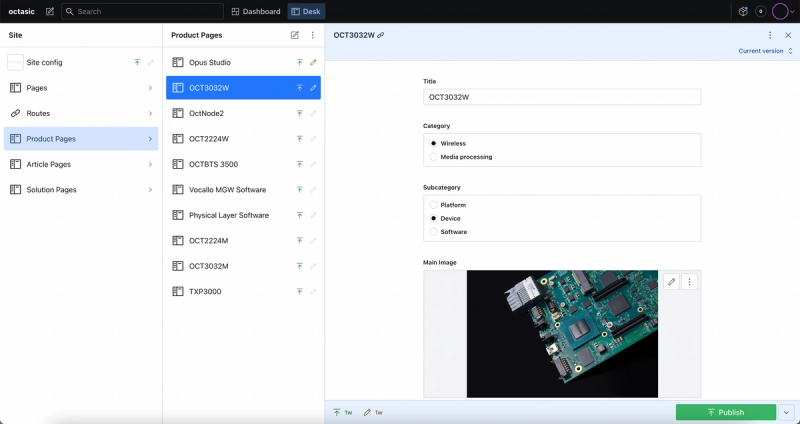Click the circuit board Main Image

(562, 334)
